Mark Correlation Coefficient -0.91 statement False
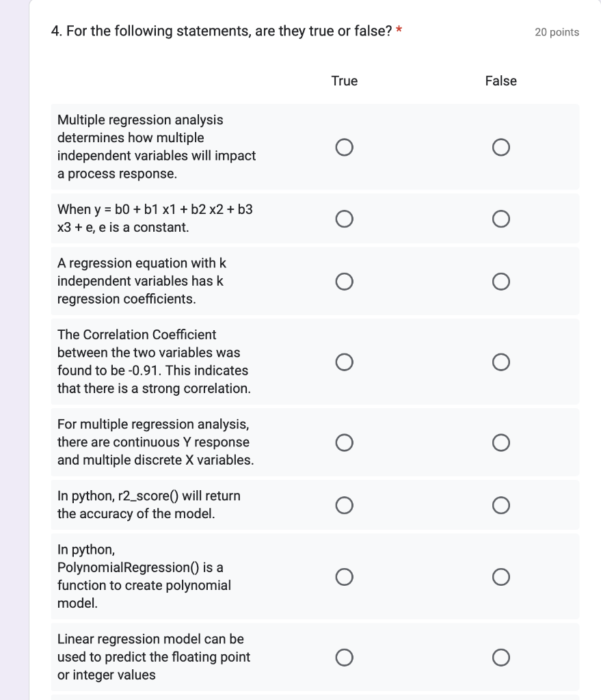The image size is (601, 700). (500, 361)
